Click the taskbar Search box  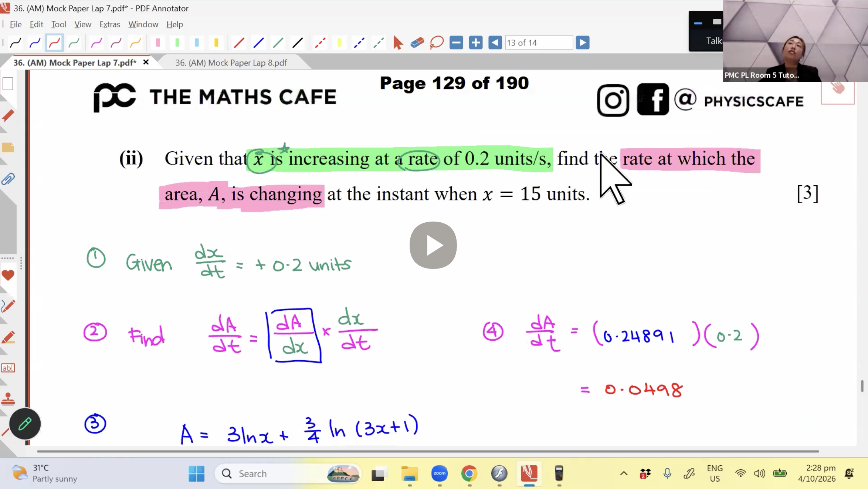(288, 473)
